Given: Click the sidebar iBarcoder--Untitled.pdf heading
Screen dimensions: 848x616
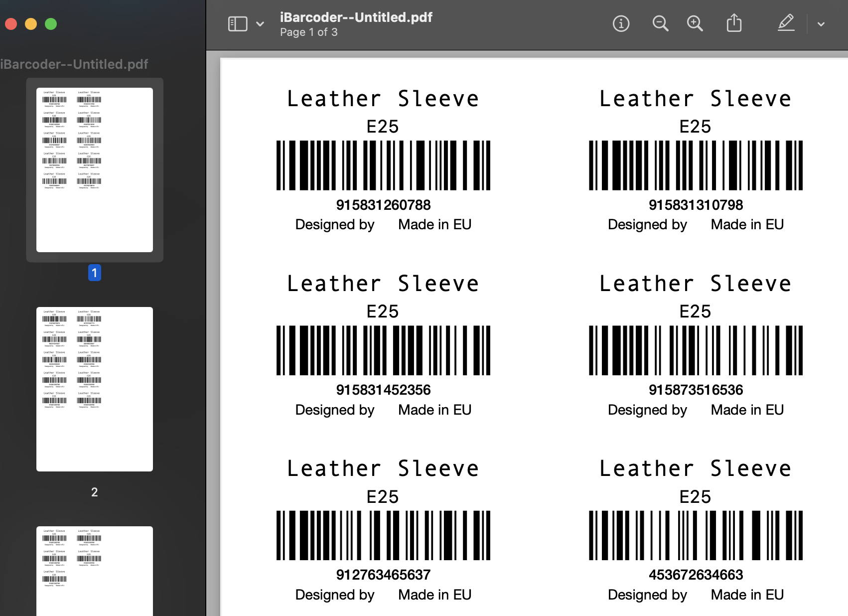Looking at the screenshot, I should 74,64.
